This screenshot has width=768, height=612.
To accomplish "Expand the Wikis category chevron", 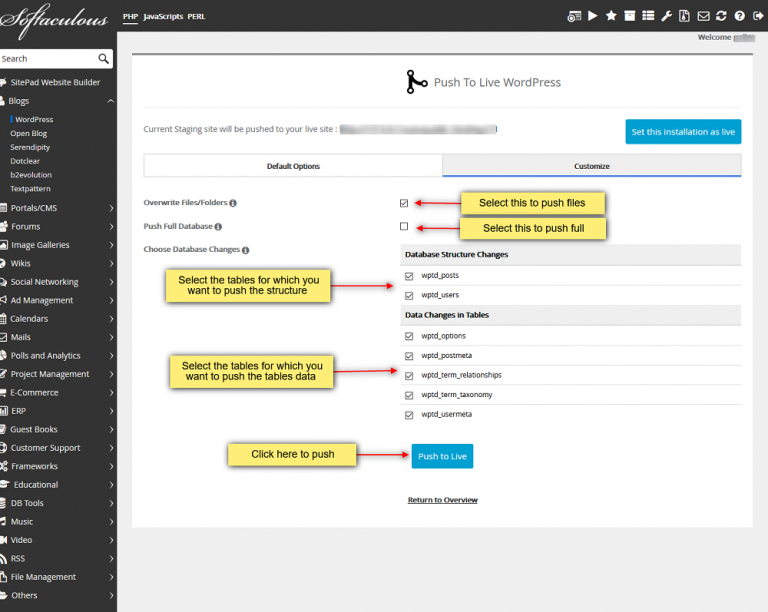I will 111,263.
